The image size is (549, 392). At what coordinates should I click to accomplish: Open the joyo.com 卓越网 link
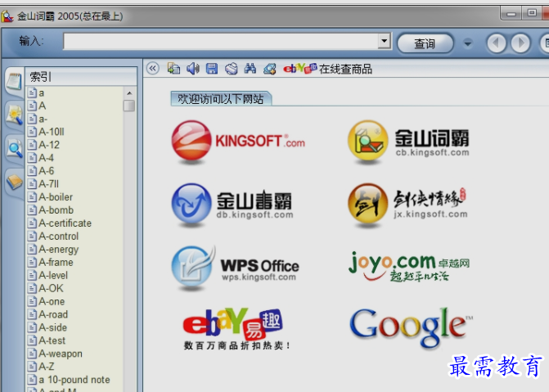click(x=409, y=266)
